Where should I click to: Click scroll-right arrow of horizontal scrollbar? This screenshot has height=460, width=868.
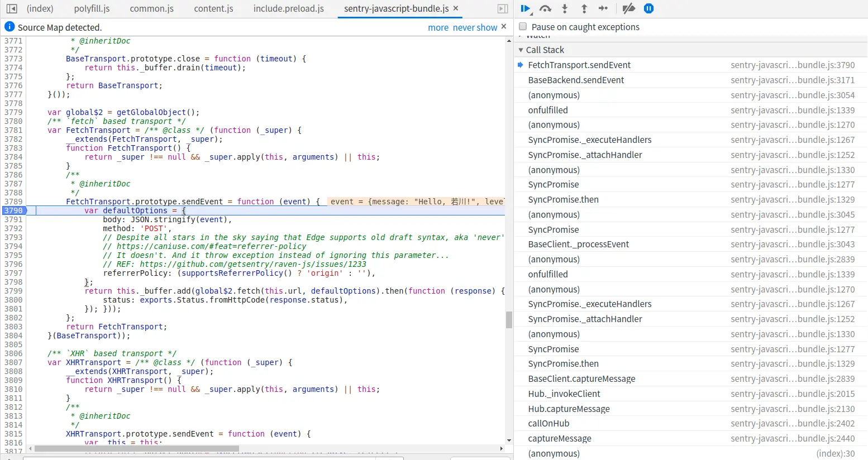click(x=501, y=448)
